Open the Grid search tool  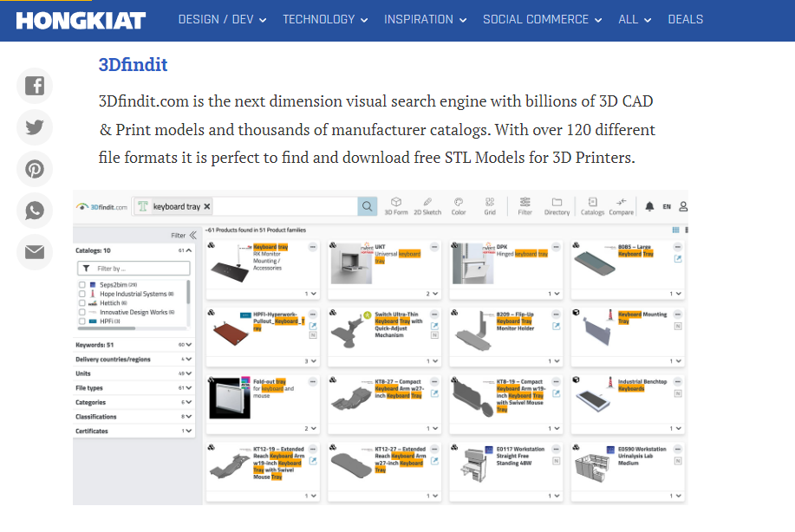[x=490, y=206]
